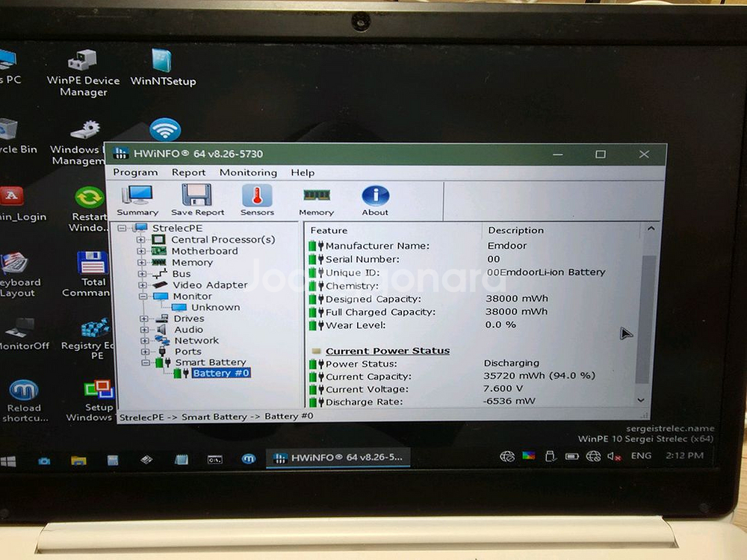The width and height of the screenshot is (747, 560).
Task: Click the muted volume tray icon
Action: pos(614,456)
